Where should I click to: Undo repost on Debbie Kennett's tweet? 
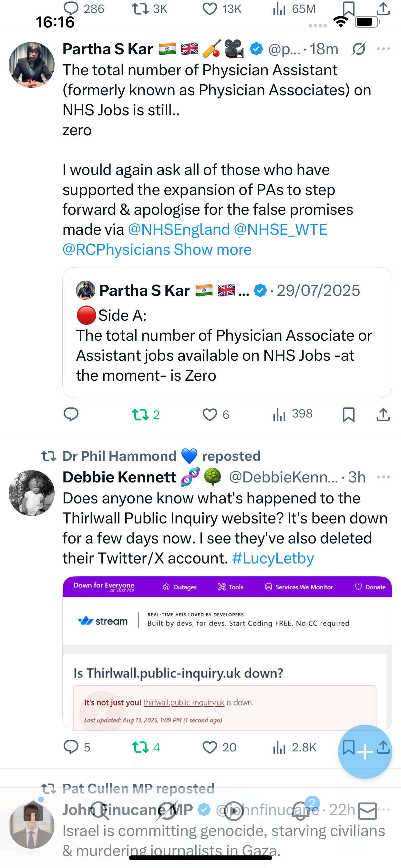pos(141,747)
